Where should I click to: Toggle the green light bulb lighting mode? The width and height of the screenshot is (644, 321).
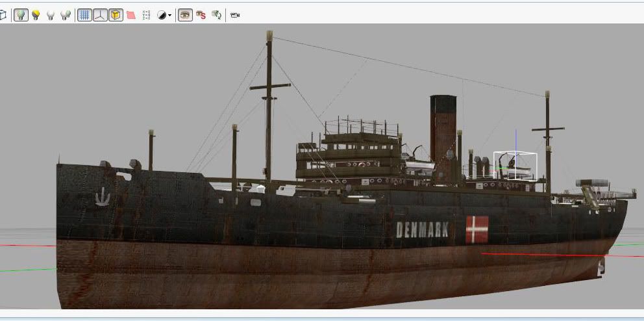click(21, 15)
